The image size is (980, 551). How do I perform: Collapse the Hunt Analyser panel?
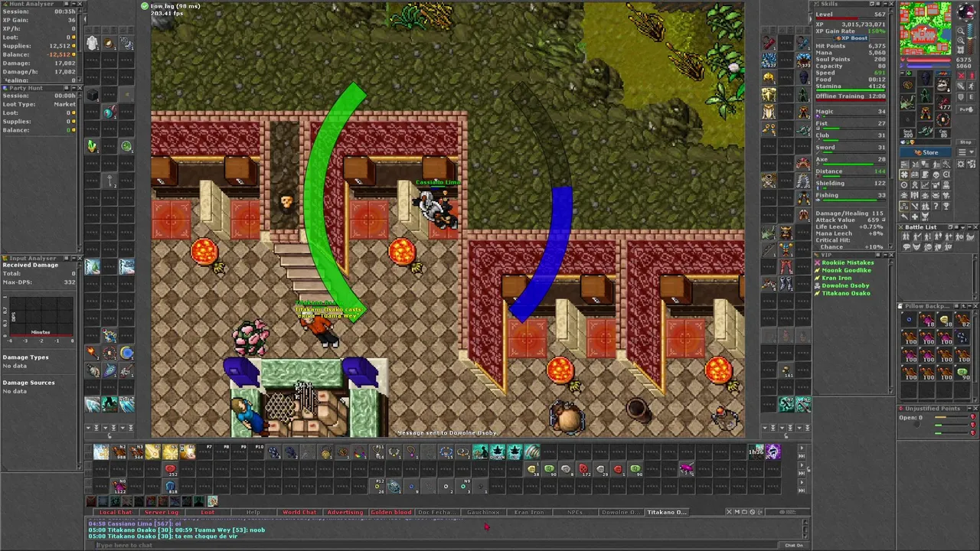[x=73, y=4]
